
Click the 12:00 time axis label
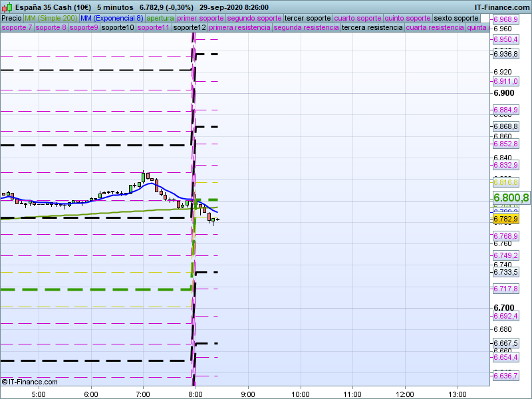405,394
